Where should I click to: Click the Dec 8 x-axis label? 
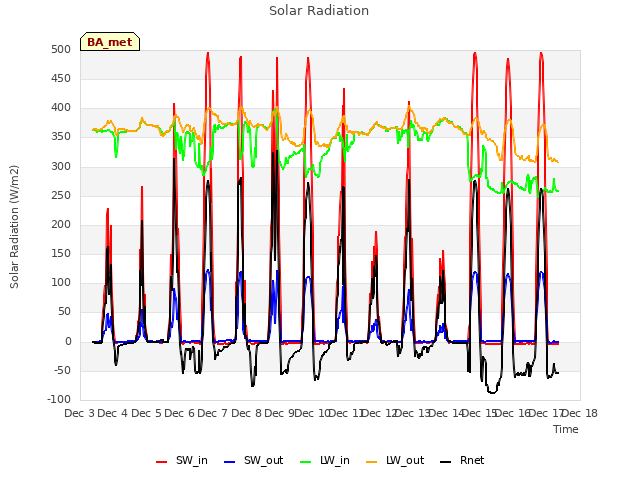click(246, 413)
